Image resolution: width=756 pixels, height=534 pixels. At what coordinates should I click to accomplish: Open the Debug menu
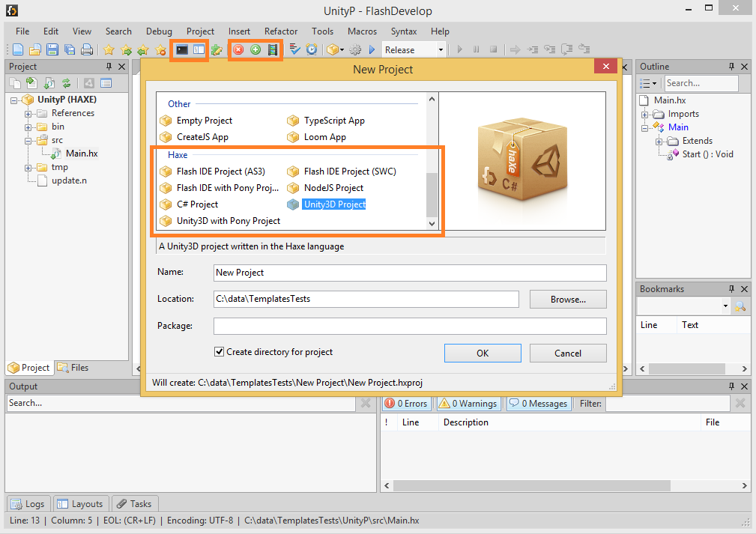[x=159, y=31]
